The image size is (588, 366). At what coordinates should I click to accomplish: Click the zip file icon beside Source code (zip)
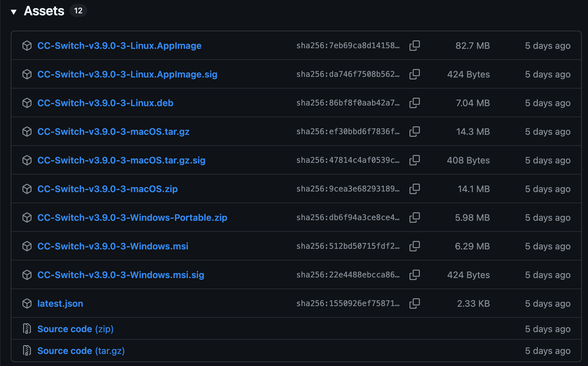coord(27,329)
